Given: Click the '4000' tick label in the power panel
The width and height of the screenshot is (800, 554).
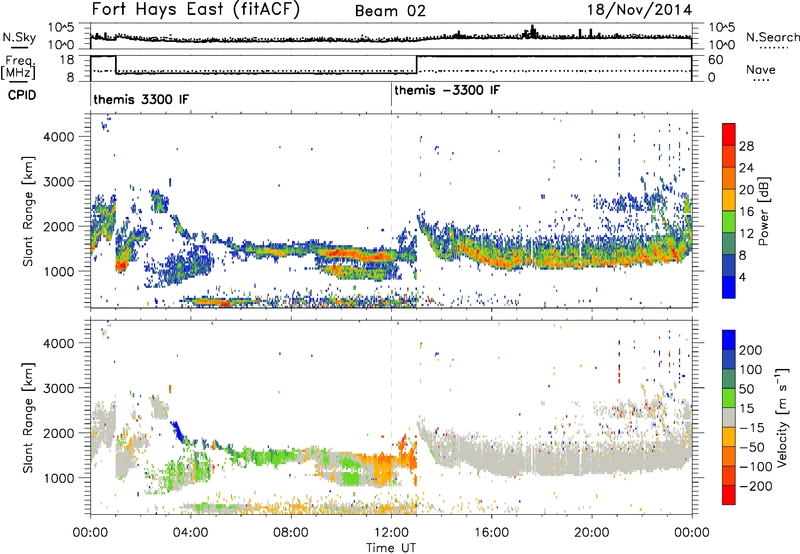Looking at the screenshot, I should pyautogui.click(x=58, y=137).
